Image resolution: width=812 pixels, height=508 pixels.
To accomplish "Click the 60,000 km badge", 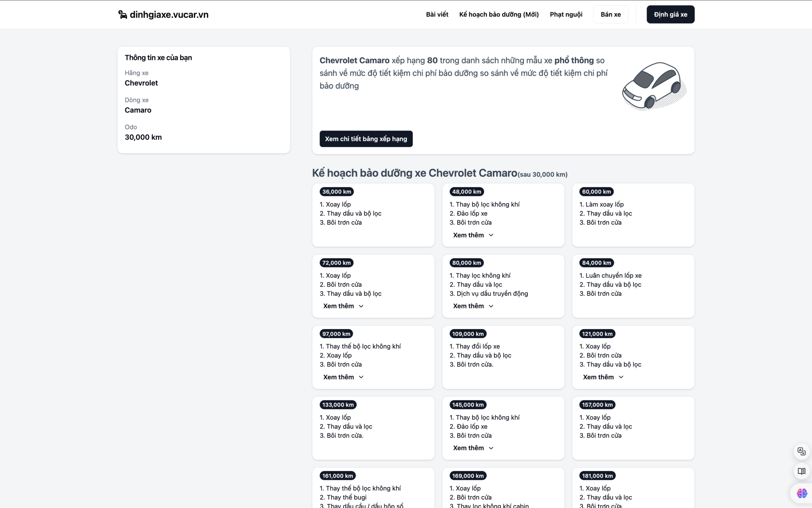I will [596, 192].
